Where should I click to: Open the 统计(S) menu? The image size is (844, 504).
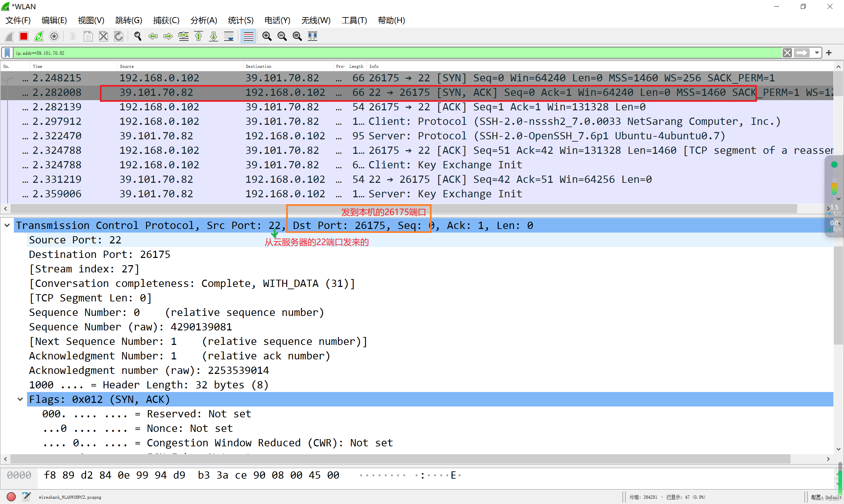pyautogui.click(x=240, y=20)
